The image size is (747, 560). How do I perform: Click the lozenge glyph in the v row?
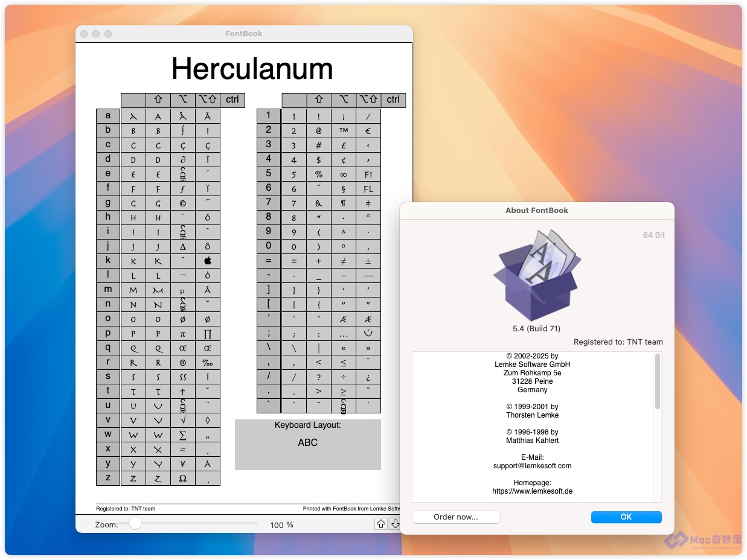208,420
